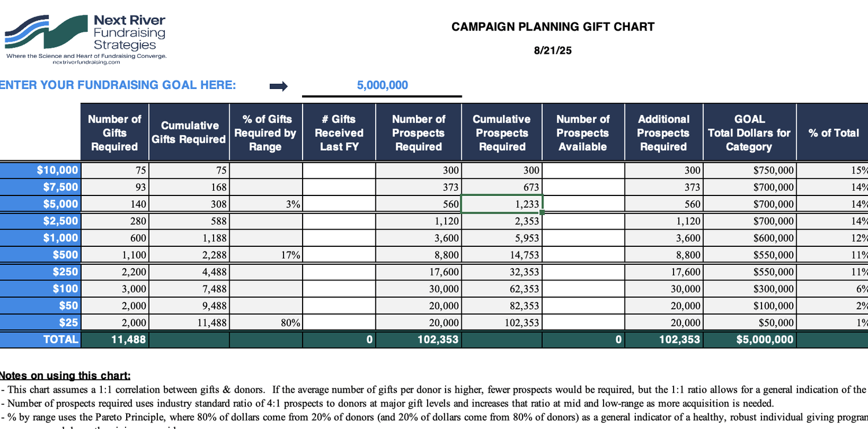Select the $500 row label cell

(41, 255)
